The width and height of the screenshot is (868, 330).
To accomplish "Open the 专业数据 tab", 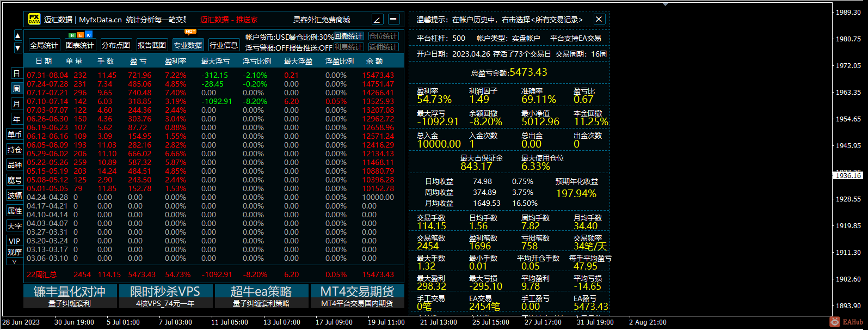I will click(188, 45).
